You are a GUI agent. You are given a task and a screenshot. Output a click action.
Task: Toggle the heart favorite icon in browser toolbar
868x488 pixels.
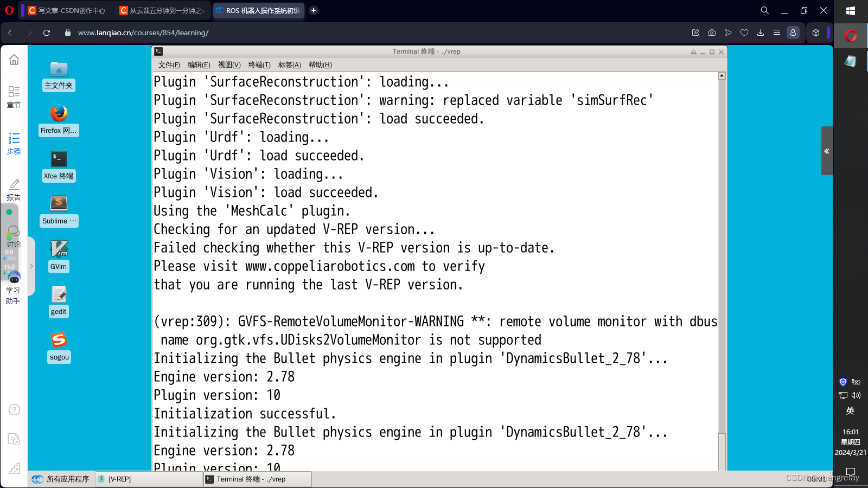744,33
